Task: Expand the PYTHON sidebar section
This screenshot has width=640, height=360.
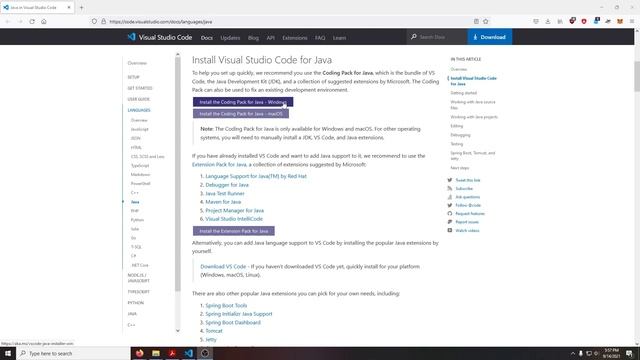Action: click(136, 303)
